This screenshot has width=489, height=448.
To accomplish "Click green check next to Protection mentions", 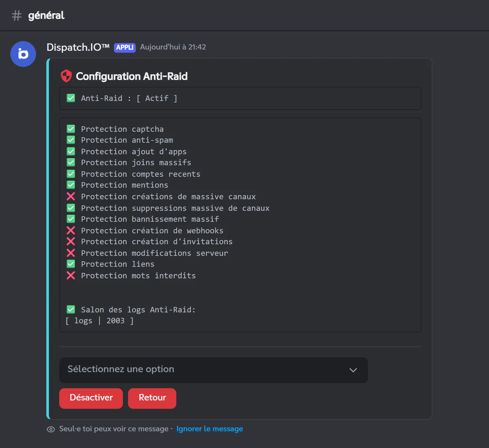I will [71, 185].
